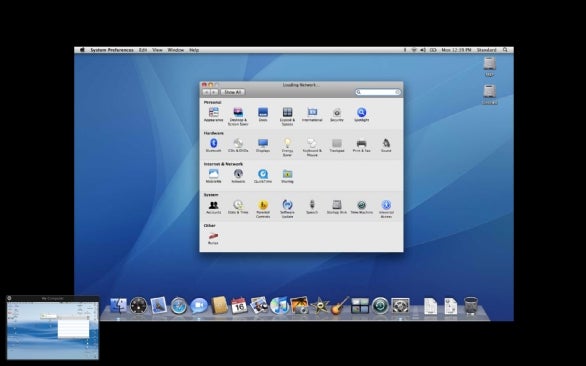
Task: Open the pane under the Other section
Action: point(213,238)
